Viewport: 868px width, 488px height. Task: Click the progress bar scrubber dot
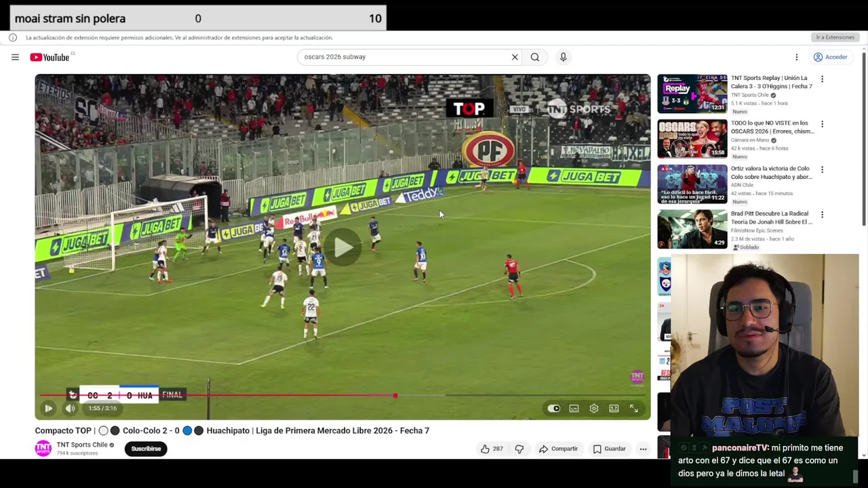[395, 396]
